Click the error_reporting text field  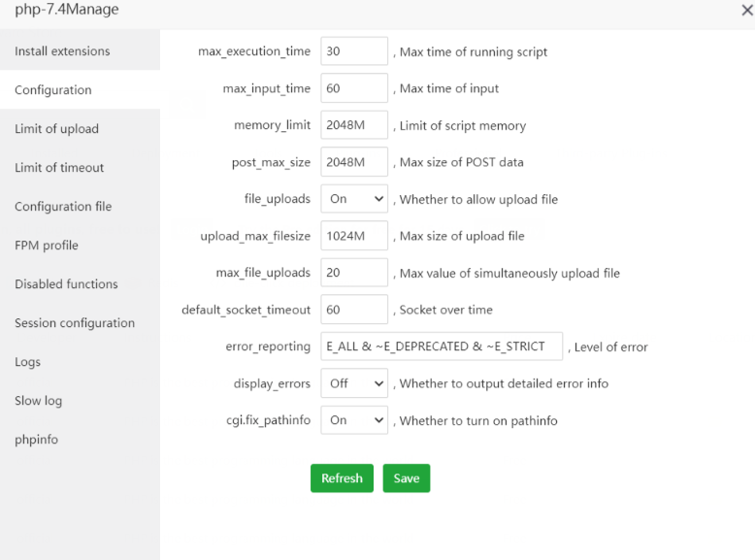tap(442, 346)
